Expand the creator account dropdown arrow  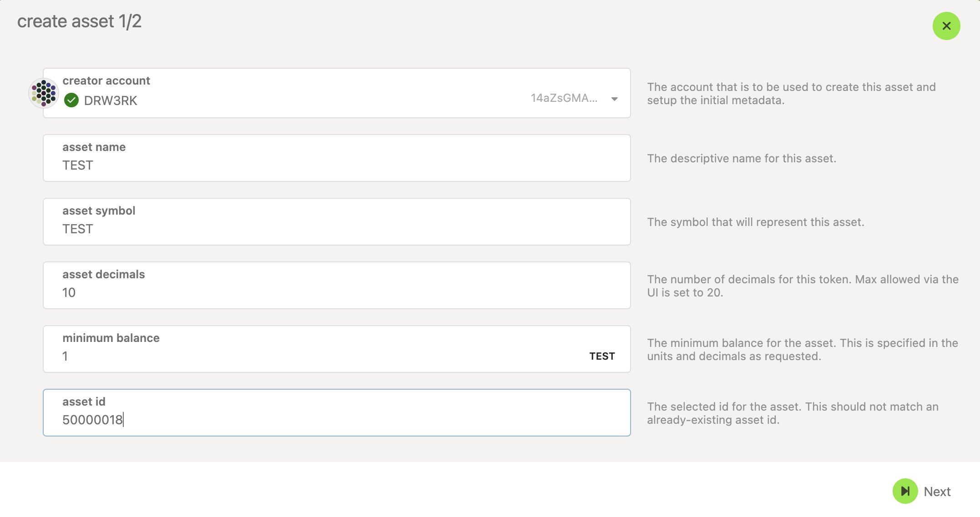point(614,99)
